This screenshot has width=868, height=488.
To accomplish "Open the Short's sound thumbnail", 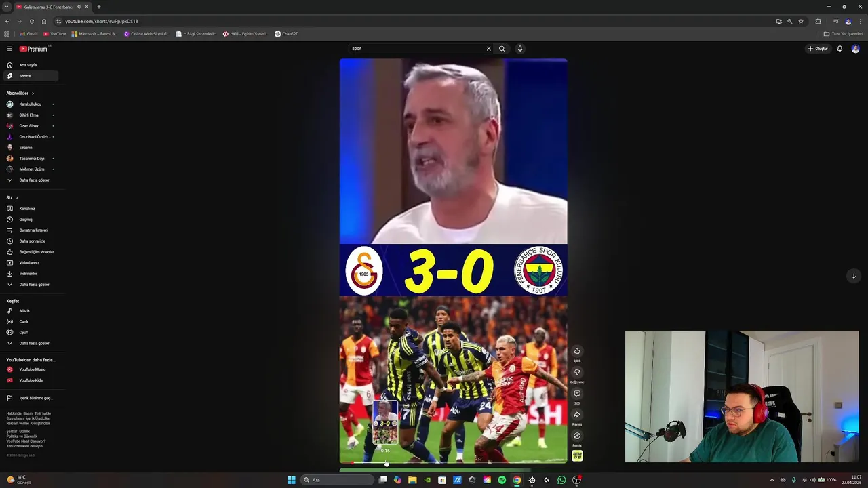I will (577, 456).
